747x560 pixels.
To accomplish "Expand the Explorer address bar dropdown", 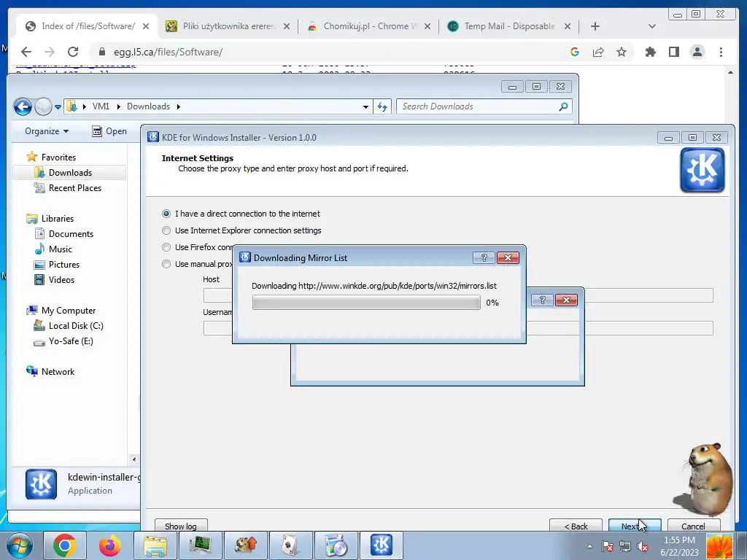I will (365, 106).
